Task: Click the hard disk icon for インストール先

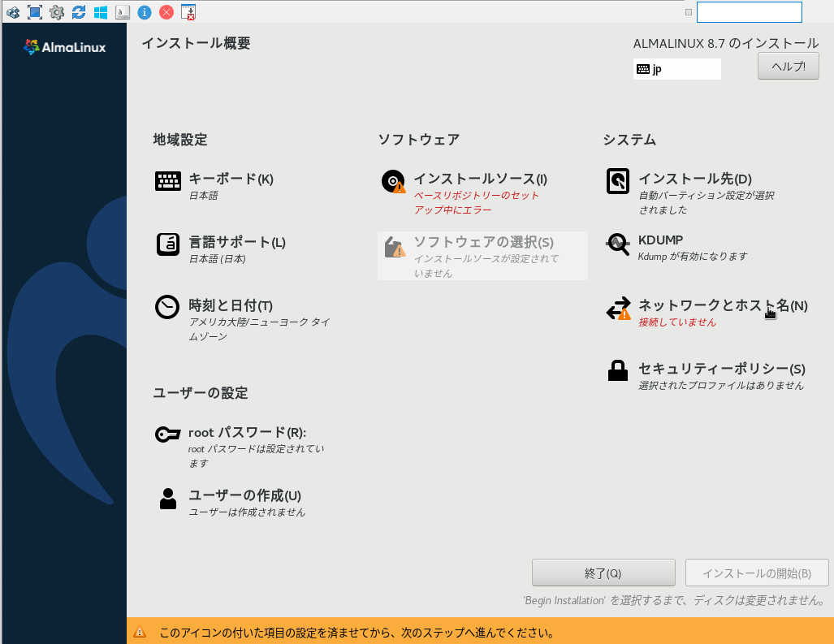Action: coord(617,181)
